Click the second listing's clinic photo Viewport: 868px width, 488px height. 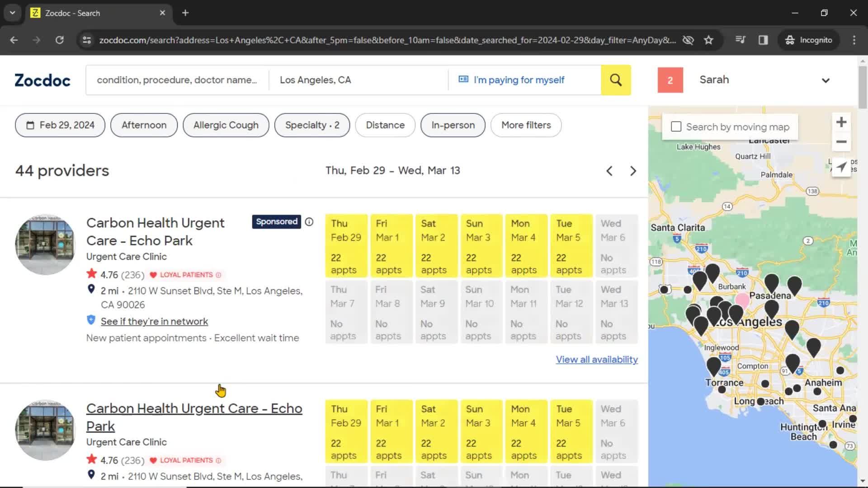tap(45, 431)
